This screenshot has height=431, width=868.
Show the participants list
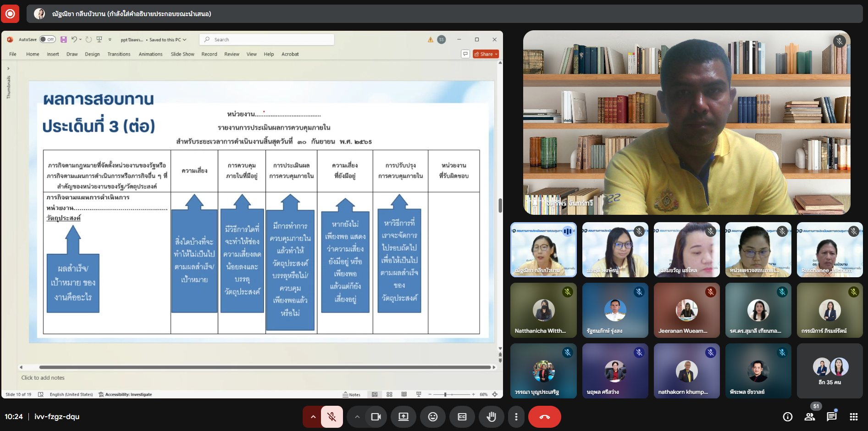tap(809, 417)
